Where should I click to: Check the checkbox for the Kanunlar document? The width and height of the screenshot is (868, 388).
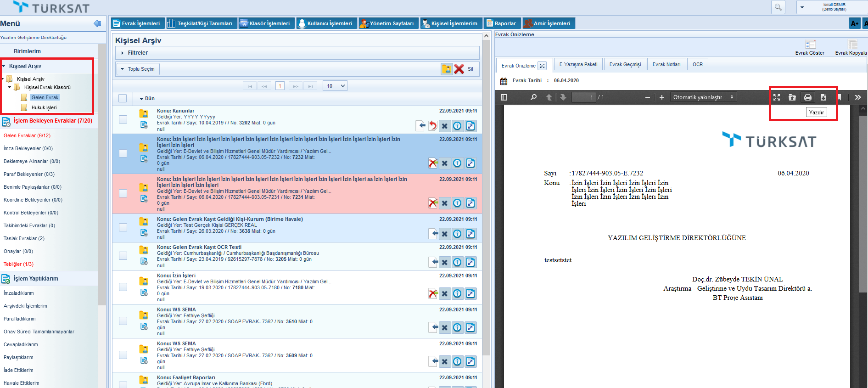pos(123,119)
